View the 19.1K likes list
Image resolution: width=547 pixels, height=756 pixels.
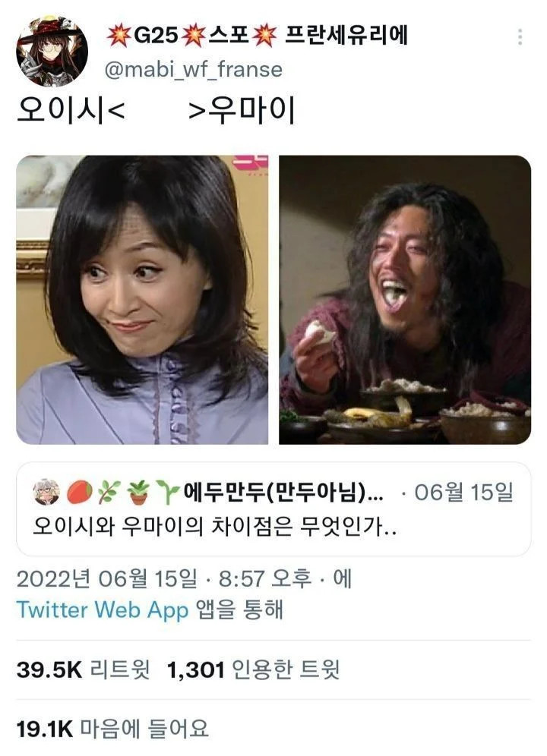tap(112, 729)
